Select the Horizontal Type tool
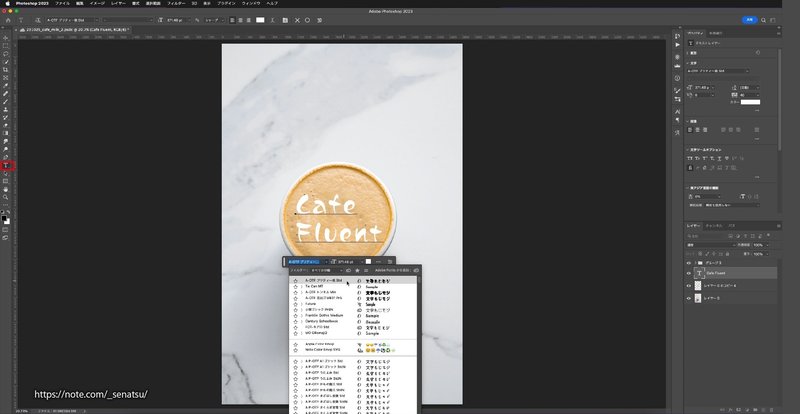 [x=6, y=165]
